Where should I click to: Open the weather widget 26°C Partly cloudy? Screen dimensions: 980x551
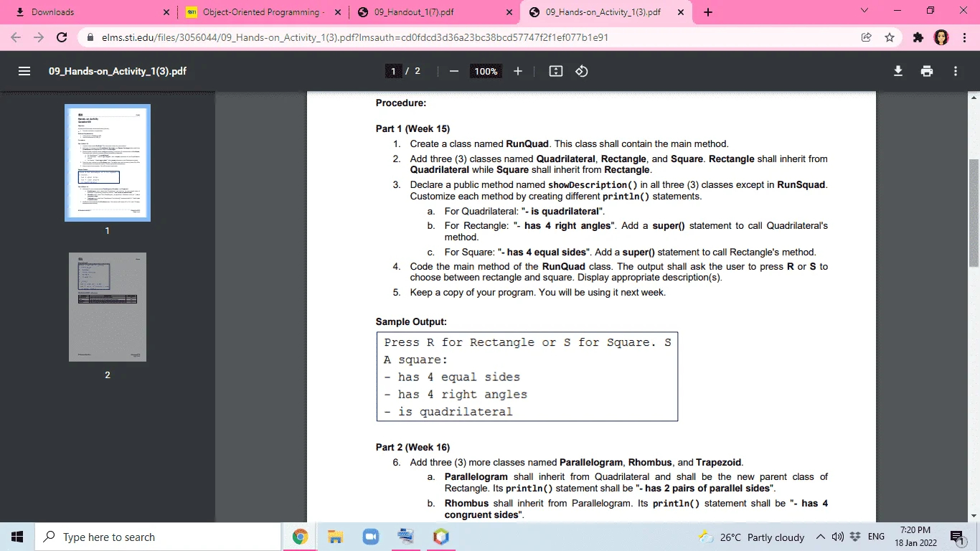tap(753, 537)
